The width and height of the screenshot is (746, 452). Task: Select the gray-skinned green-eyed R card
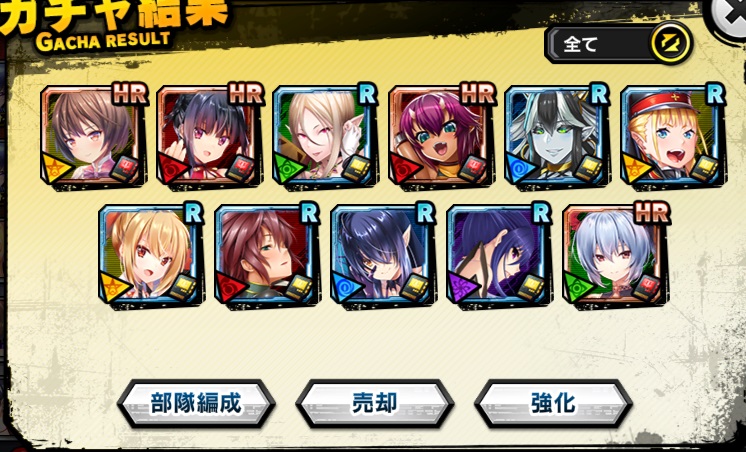(558, 137)
